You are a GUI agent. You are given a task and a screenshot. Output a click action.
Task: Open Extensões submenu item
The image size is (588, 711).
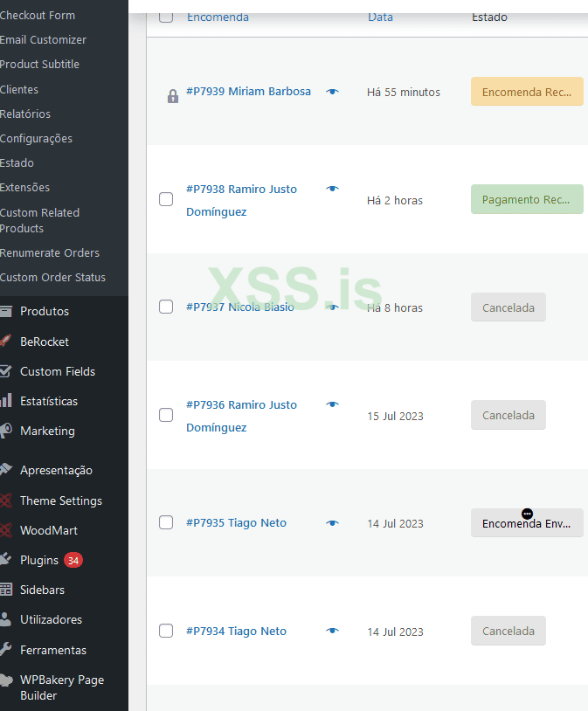click(x=25, y=187)
